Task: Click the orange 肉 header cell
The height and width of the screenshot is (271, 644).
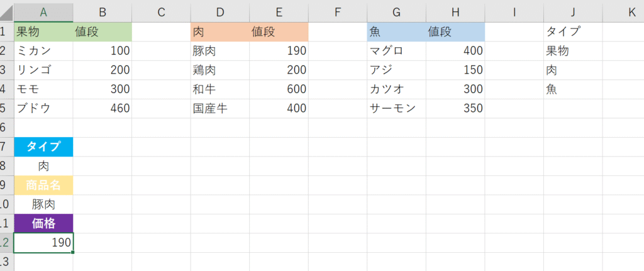Action: pos(219,31)
